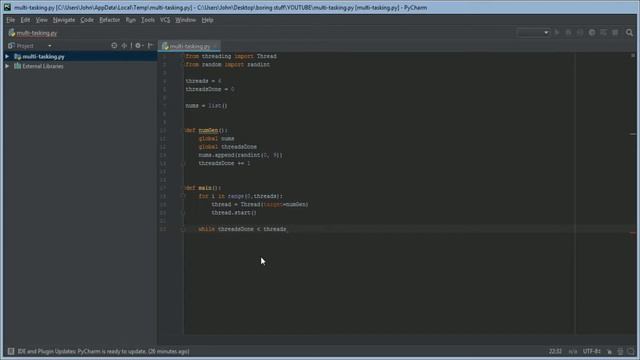Click the 'threadsDone += 1' line
Viewport: 640px width, 360px height.
[224, 163]
